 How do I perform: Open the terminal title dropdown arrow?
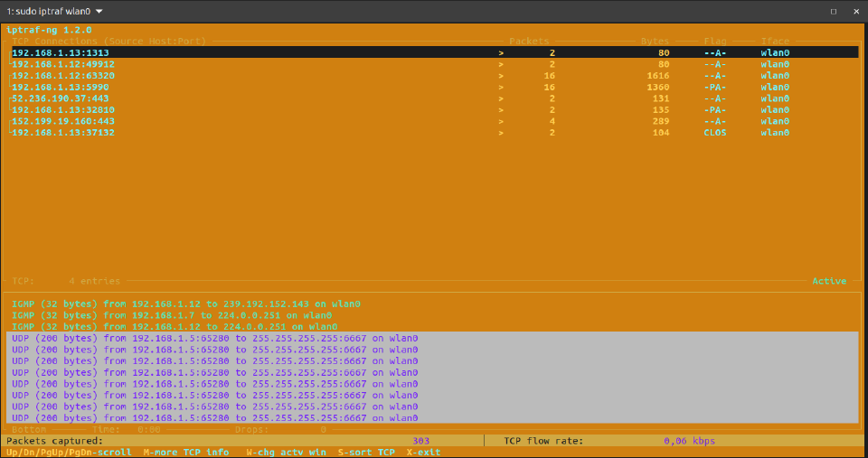coord(99,11)
